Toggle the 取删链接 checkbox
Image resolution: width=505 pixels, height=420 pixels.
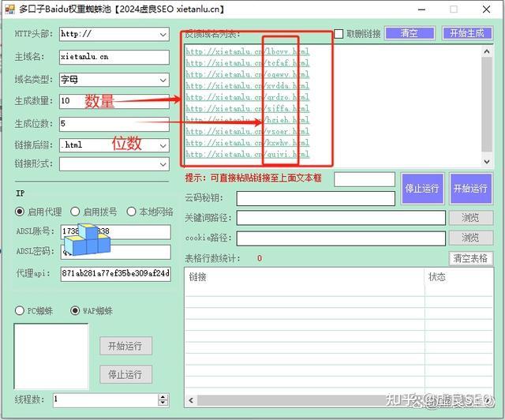[339, 33]
